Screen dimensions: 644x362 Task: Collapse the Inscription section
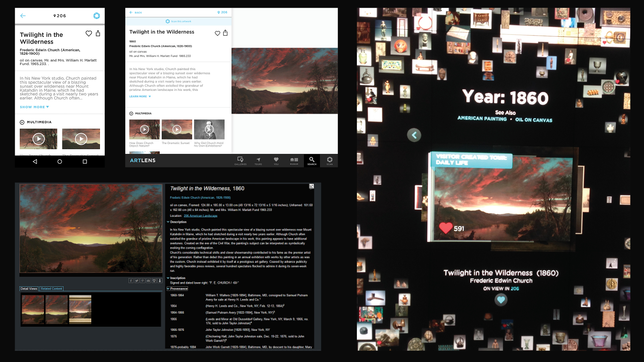(176, 278)
